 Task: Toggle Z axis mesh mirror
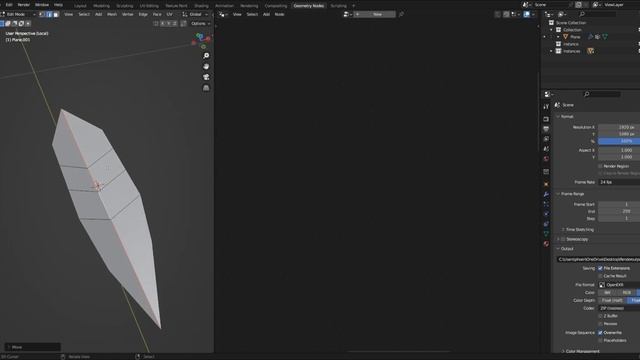(175, 24)
